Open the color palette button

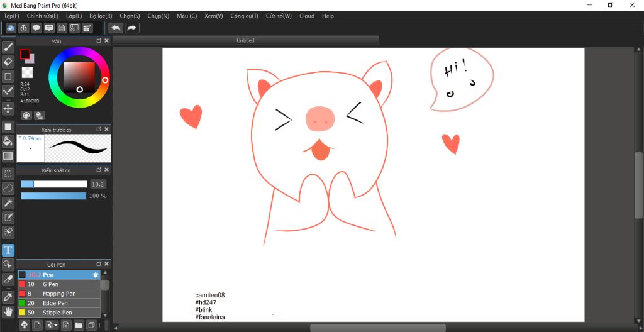point(26,115)
